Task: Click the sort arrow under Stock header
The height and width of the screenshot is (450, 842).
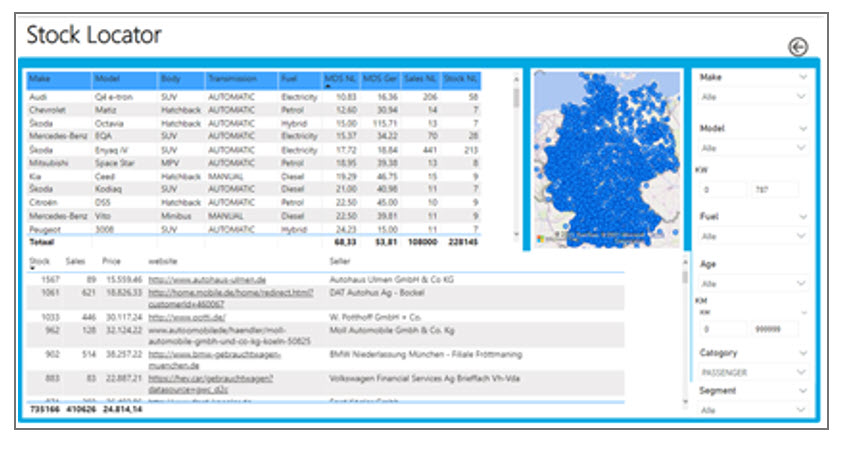Action: click(33, 268)
